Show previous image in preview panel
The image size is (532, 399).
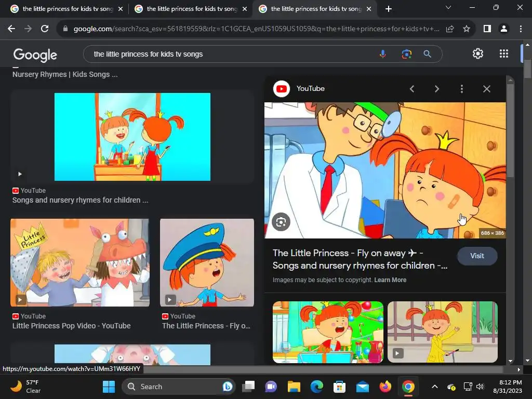[x=412, y=89]
